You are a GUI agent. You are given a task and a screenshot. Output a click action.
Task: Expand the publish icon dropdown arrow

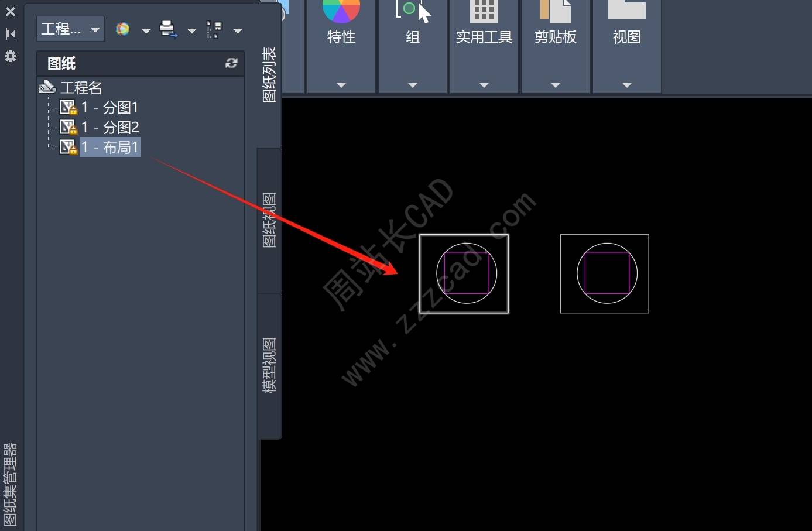coord(146,30)
